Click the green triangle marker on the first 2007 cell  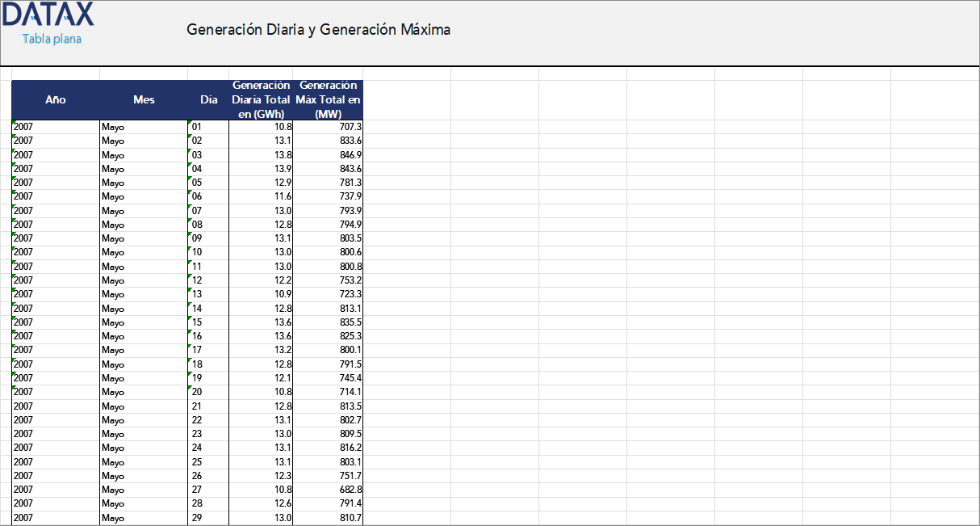(12, 123)
